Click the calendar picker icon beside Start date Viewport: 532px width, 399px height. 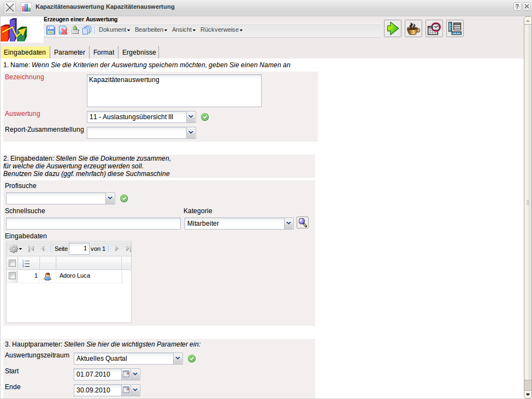click(x=126, y=374)
